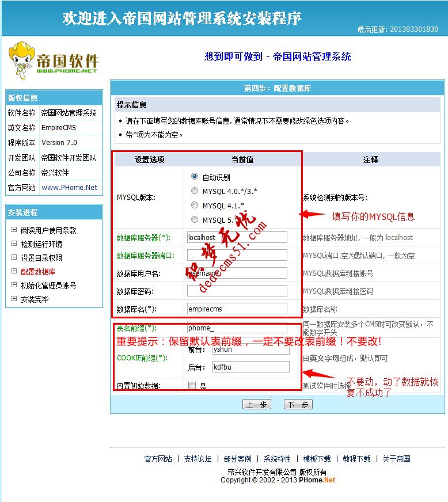Click the 阅读用户使用条款 step text
This screenshot has width=448, height=502.
point(49,230)
